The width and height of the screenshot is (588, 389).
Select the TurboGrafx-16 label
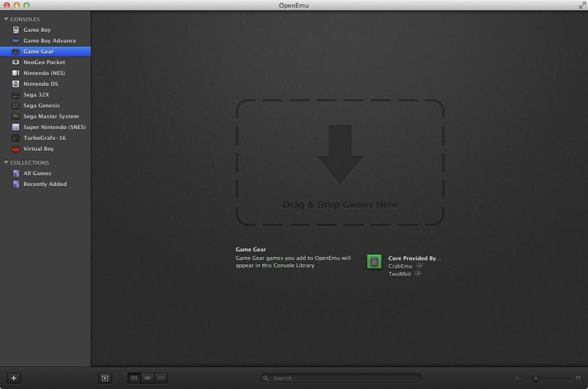point(44,138)
